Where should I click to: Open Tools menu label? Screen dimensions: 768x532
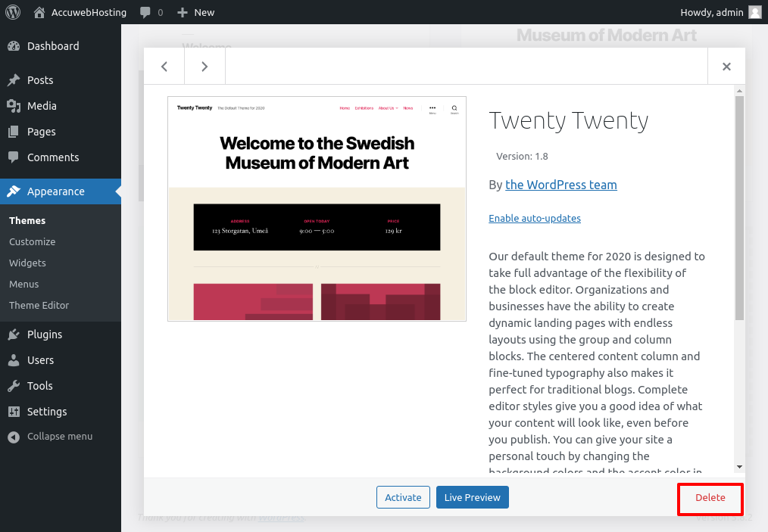pyautogui.click(x=39, y=386)
